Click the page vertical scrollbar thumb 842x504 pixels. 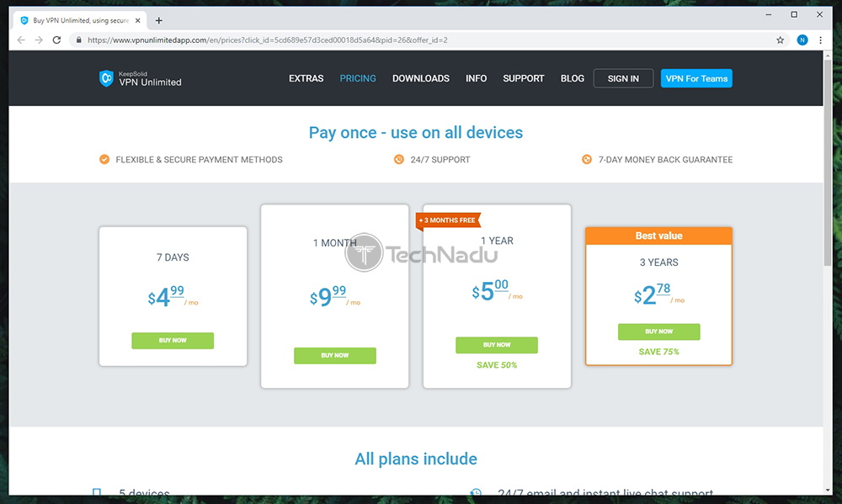click(828, 164)
